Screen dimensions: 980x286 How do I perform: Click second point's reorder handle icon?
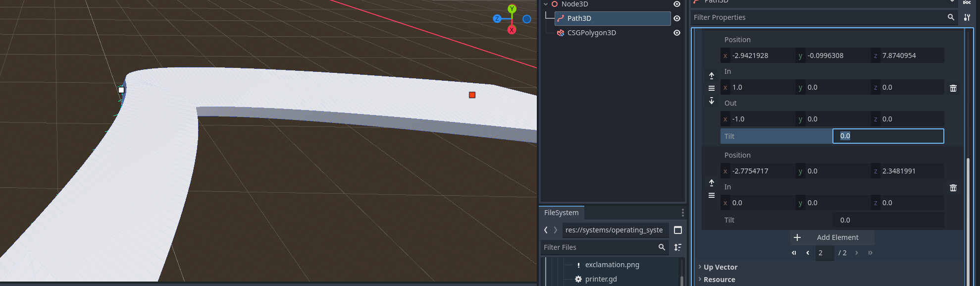[x=712, y=195]
